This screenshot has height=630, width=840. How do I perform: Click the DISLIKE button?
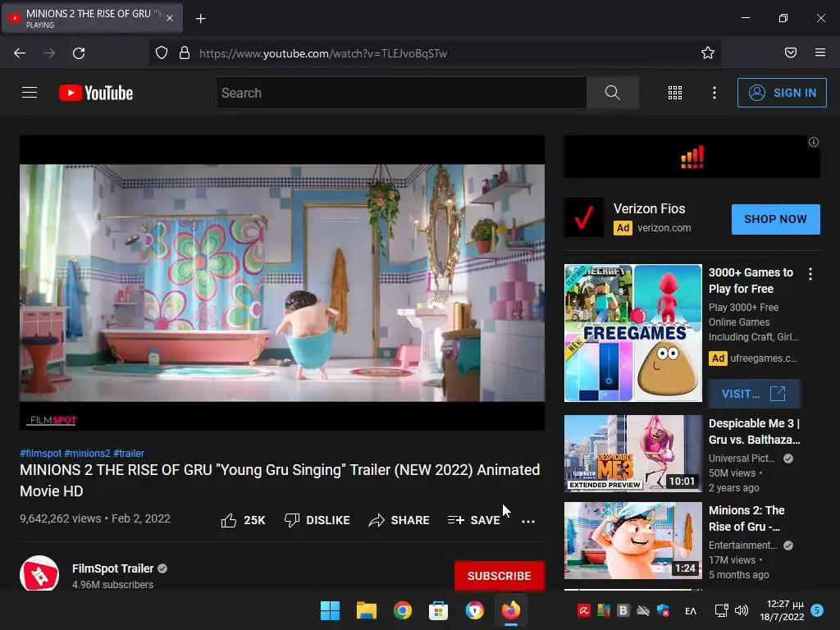click(x=317, y=520)
